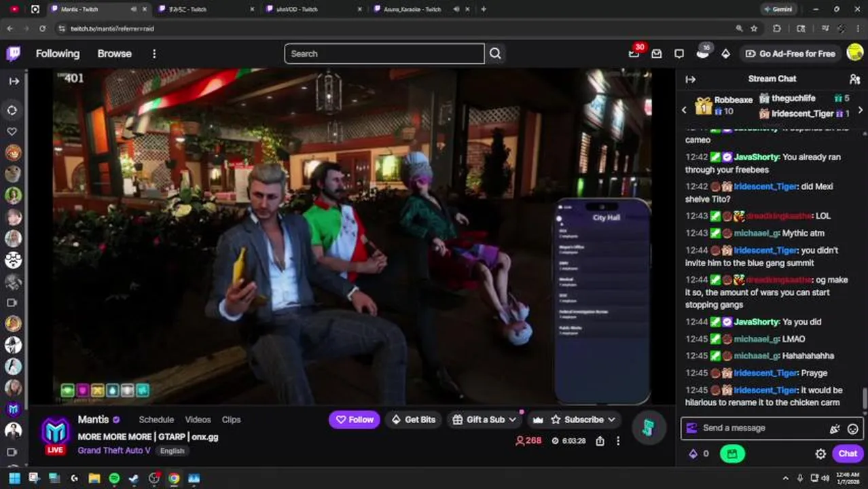Show previous gift leaderboard entries
This screenshot has height=489, width=868.
684,109
